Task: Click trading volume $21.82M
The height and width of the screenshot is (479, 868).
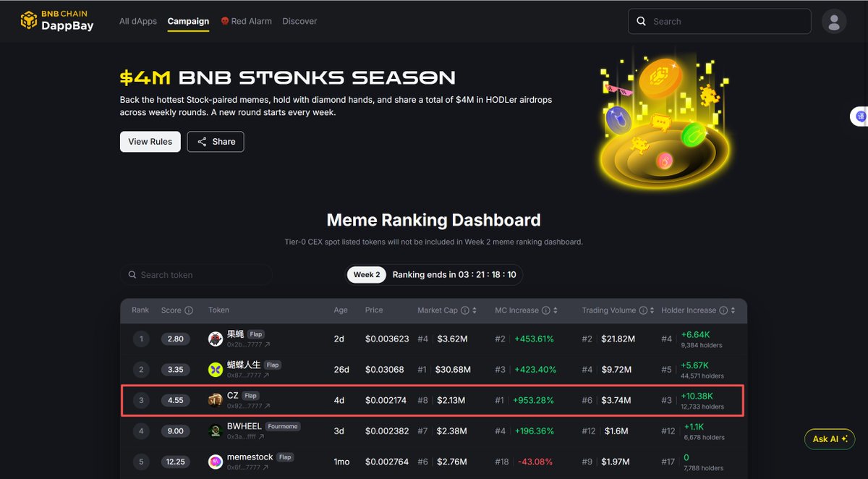Action: (617, 339)
